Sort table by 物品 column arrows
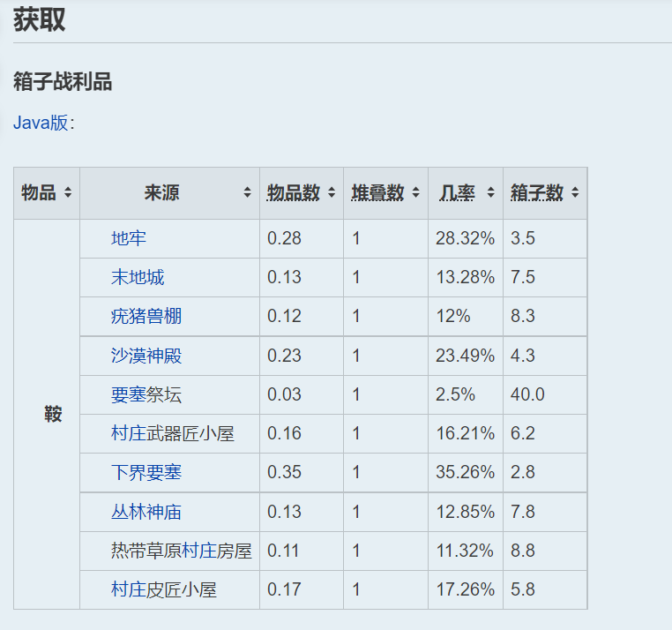The image size is (672, 630). [x=68, y=193]
